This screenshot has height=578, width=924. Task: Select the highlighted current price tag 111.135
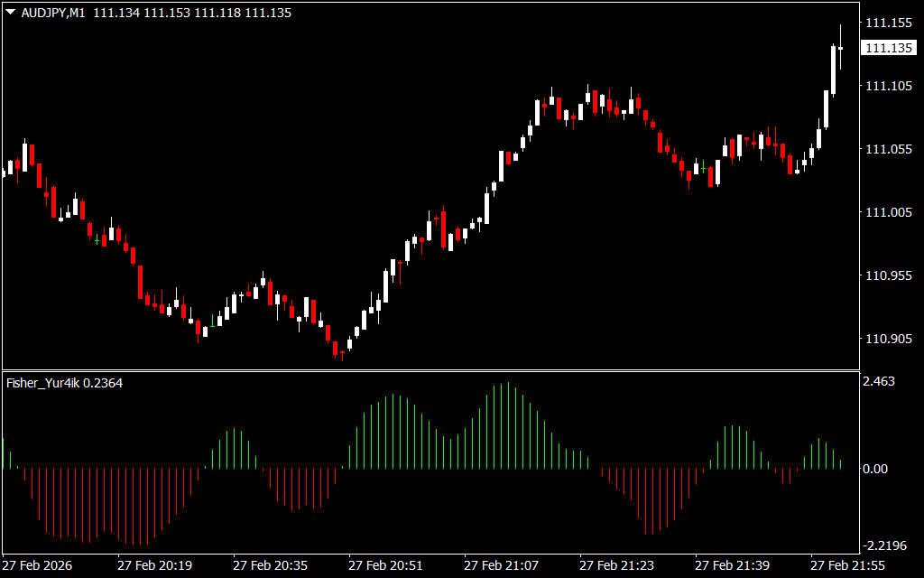887,48
